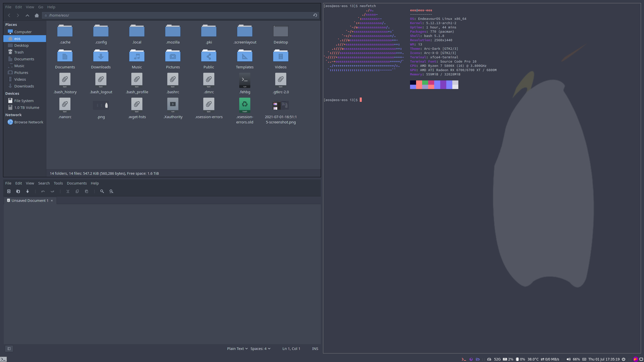
Task: Open the text editor Search menu
Action: pos(44,183)
